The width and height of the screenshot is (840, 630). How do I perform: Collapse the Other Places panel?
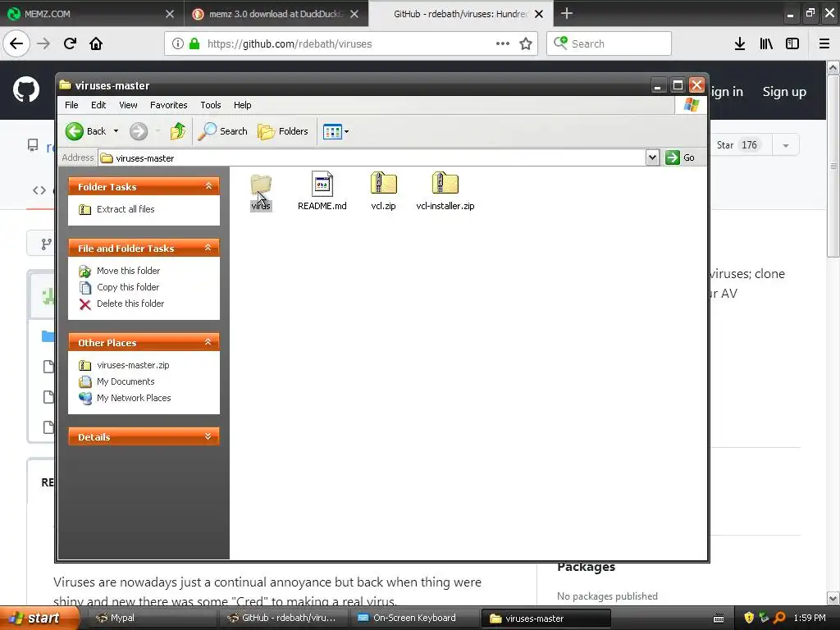point(208,342)
